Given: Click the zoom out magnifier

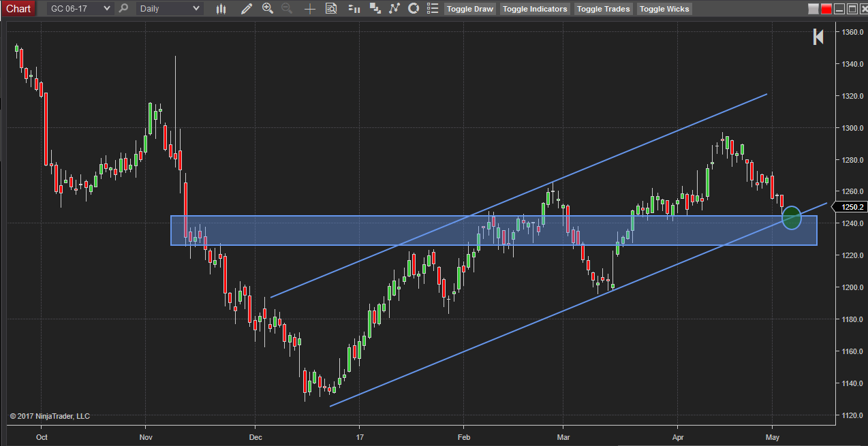Looking at the screenshot, I should (287, 9).
